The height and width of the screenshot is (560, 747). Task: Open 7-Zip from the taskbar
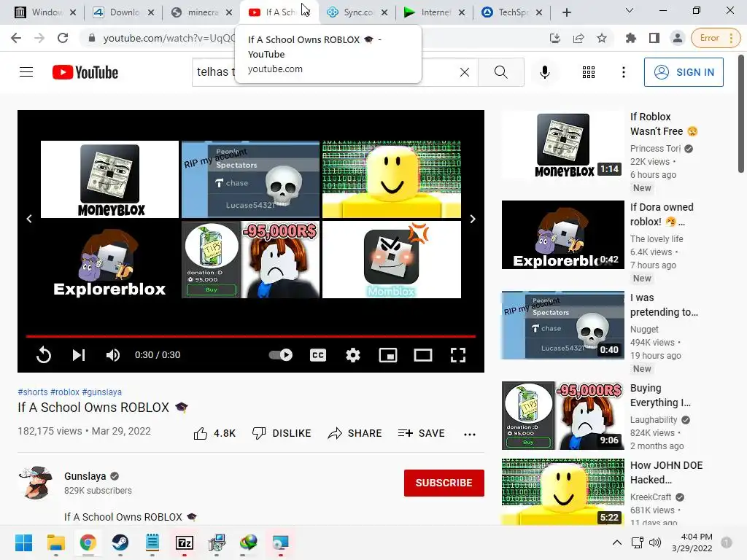[x=185, y=542]
